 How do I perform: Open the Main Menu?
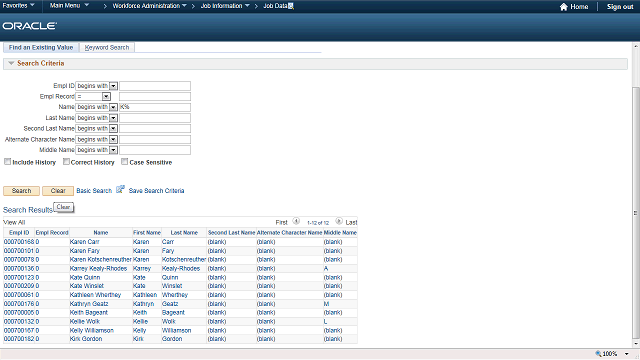click(69, 5)
